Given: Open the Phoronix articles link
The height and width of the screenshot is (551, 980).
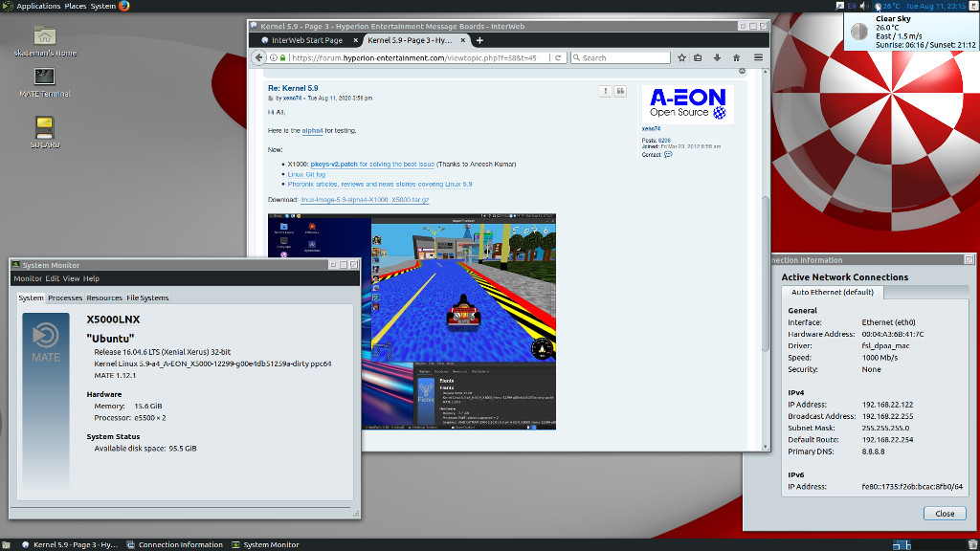Looking at the screenshot, I should tap(380, 185).
